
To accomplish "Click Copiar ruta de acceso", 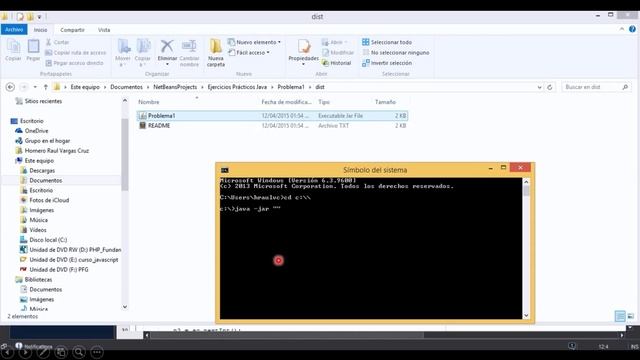I will pos(76,53).
